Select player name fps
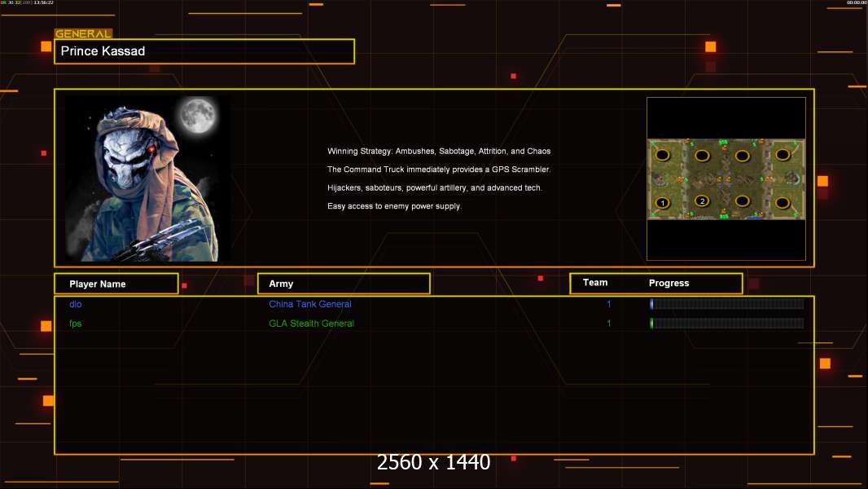Screen dimensions: 868x489 click(75, 324)
